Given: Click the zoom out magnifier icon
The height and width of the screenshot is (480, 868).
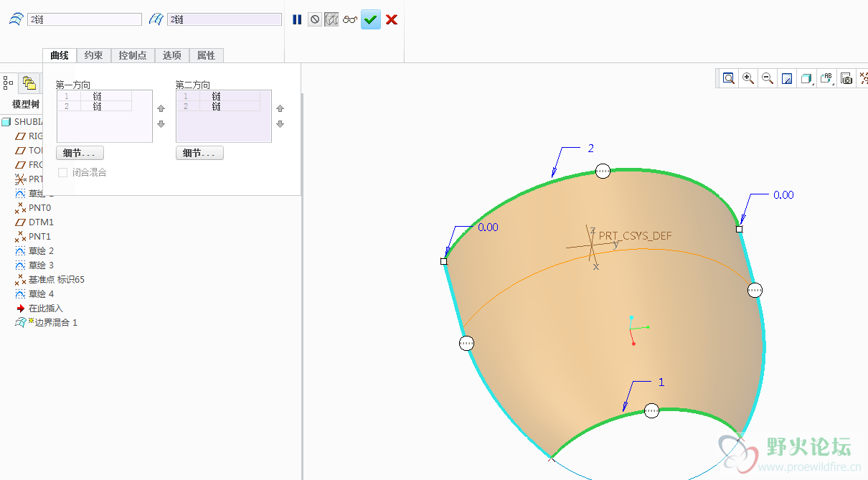Looking at the screenshot, I should pyautogui.click(x=768, y=78).
